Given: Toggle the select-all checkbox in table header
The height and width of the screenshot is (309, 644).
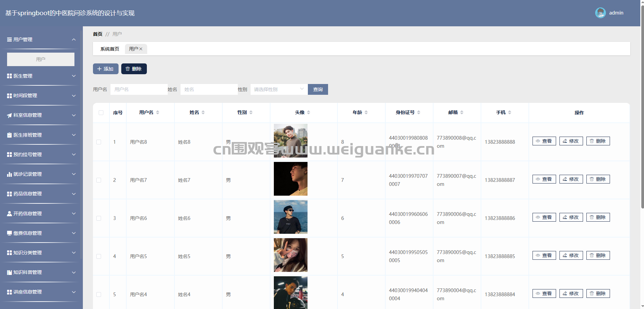Looking at the screenshot, I should tap(101, 113).
